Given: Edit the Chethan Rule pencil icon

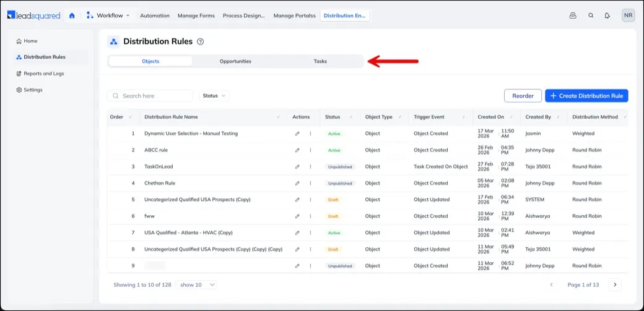Looking at the screenshot, I should pos(297,183).
